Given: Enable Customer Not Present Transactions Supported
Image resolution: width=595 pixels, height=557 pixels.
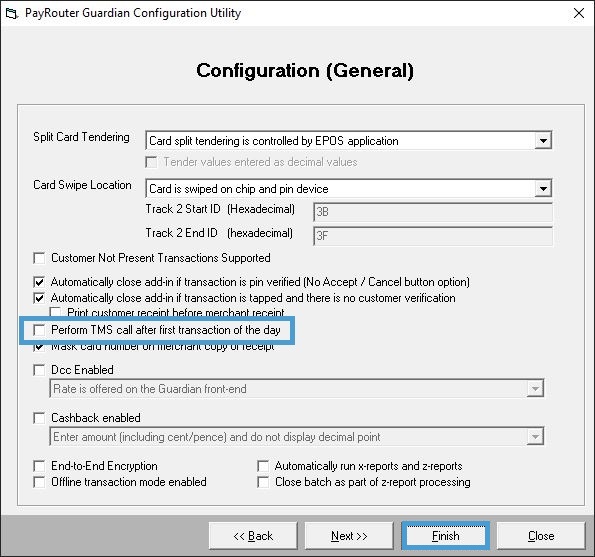Looking at the screenshot, I should point(39,258).
